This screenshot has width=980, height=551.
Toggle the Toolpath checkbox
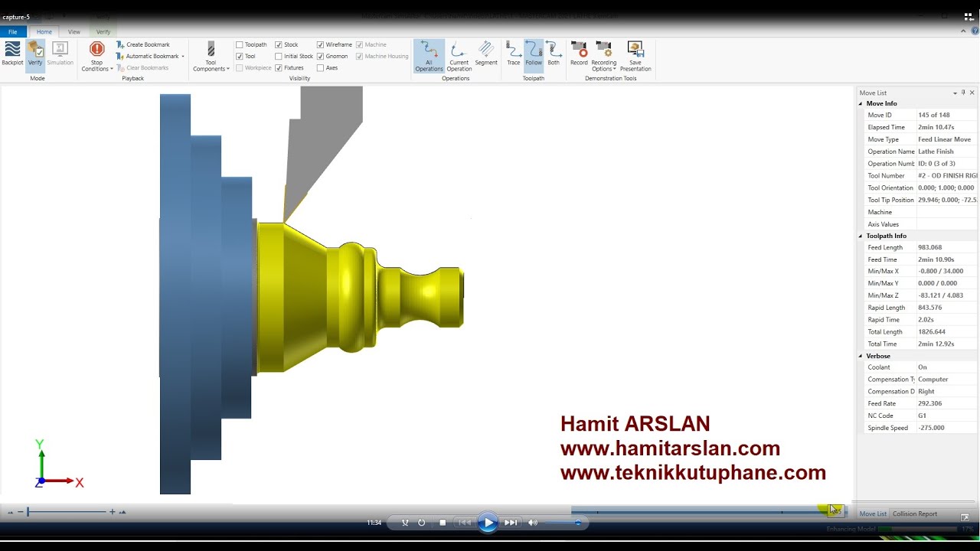240,44
